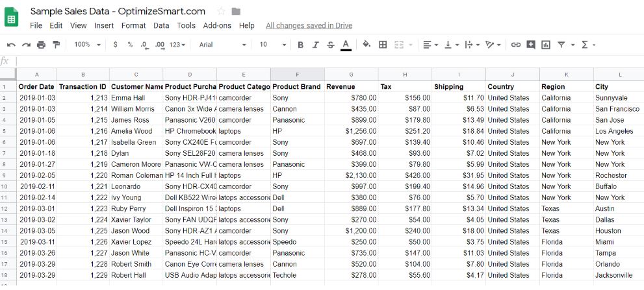The width and height of the screenshot is (644, 290).
Task: Open the Insert menu
Action: [104, 25]
